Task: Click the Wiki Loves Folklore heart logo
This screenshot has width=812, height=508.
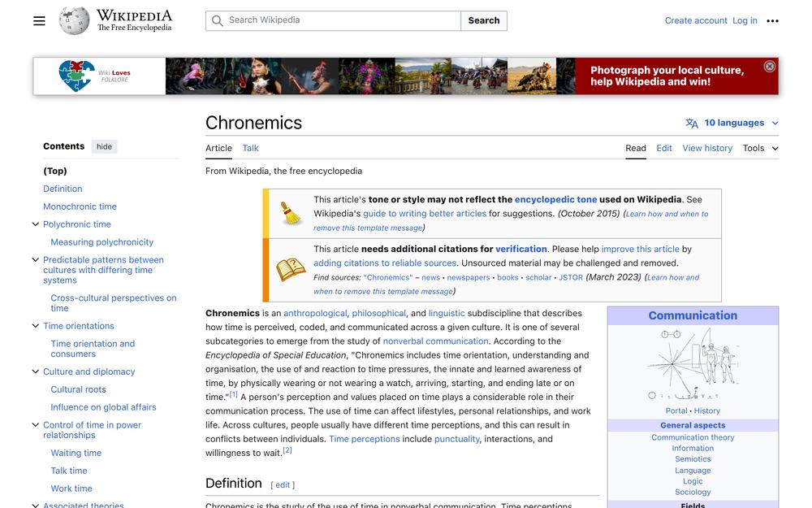Action: tap(76, 76)
